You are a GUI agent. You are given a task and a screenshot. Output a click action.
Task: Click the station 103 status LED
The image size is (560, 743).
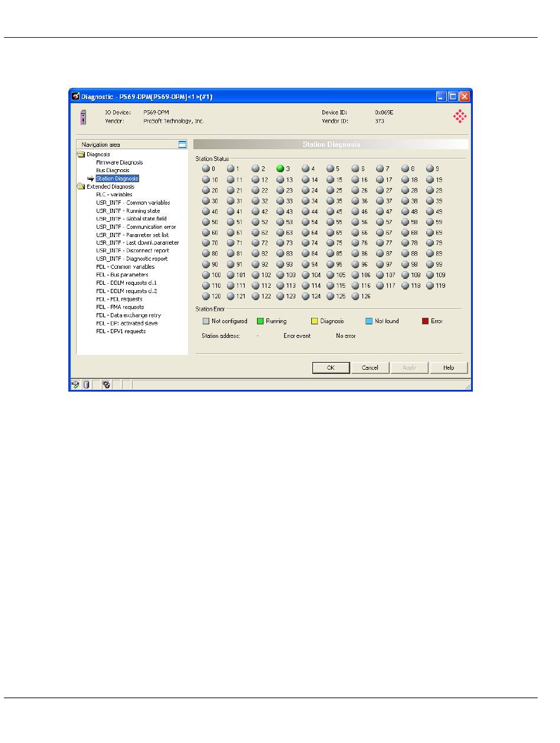[x=281, y=275]
